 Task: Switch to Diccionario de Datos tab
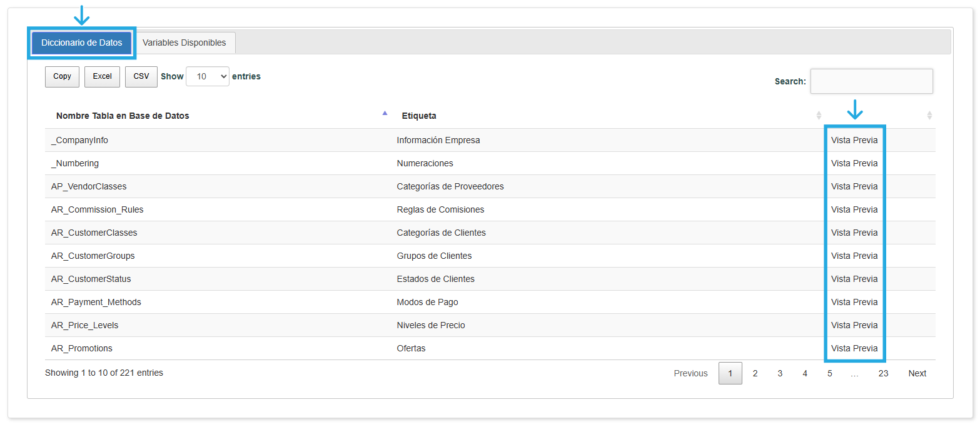coord(82,43)
